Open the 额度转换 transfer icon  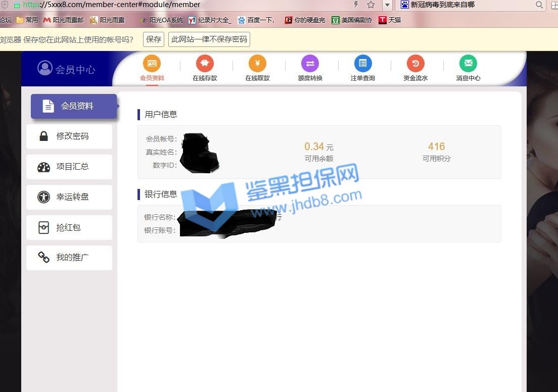(x=310, y=64)
